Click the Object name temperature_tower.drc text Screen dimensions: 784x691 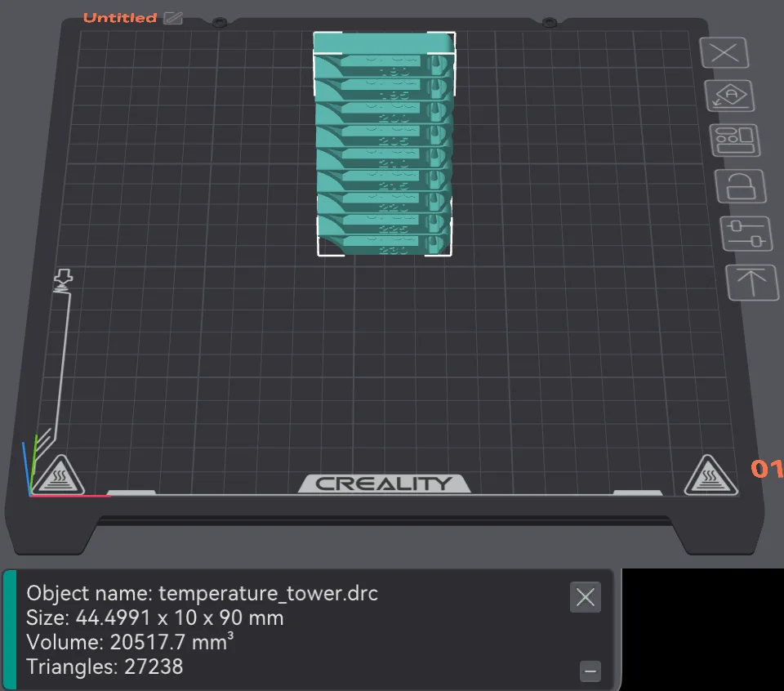tap(202, 594)
